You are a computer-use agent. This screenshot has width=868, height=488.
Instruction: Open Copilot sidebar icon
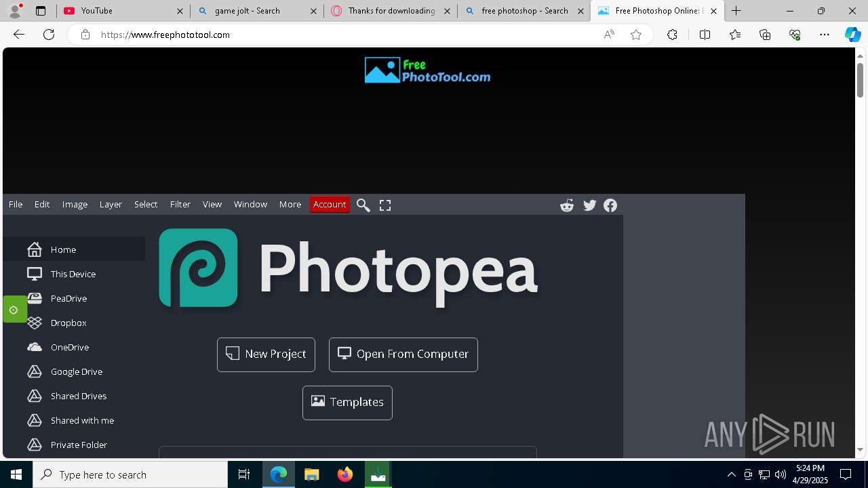852,35
